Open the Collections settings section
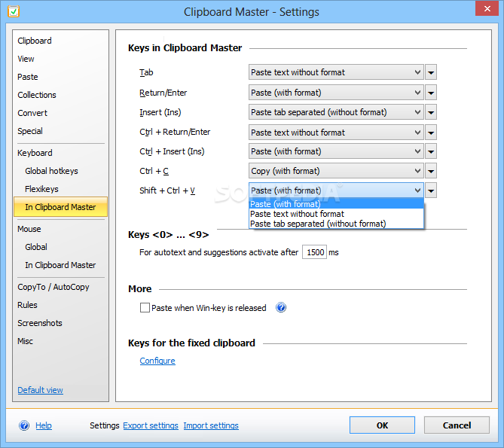504x448 pixels. 37,95
